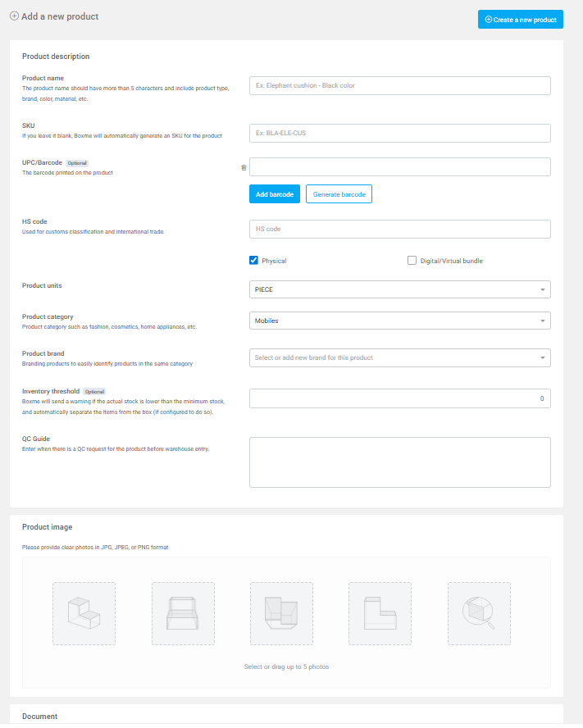Screen dimensions: 583x728
Task: Click the third product photo upload slot
Action: 281,613
